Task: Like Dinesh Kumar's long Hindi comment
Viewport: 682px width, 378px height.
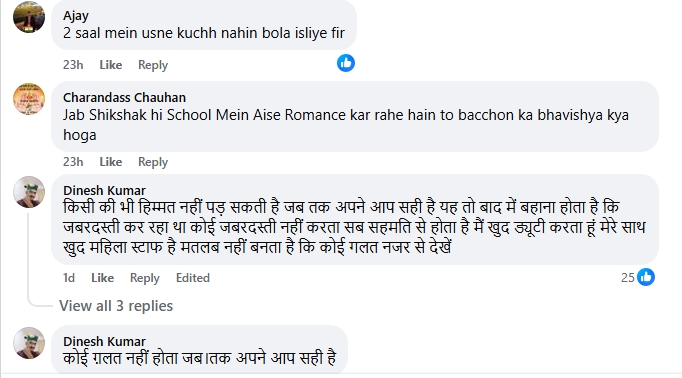Action: tap(102, 278)
